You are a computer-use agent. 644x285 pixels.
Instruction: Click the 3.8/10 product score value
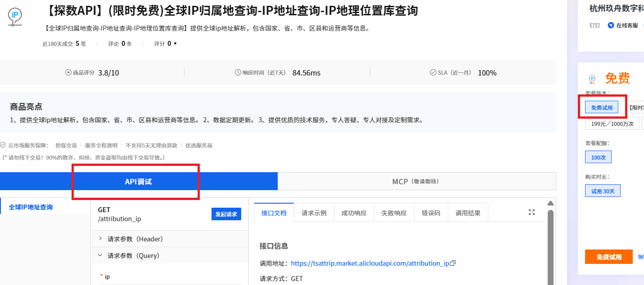coord(108,73)
